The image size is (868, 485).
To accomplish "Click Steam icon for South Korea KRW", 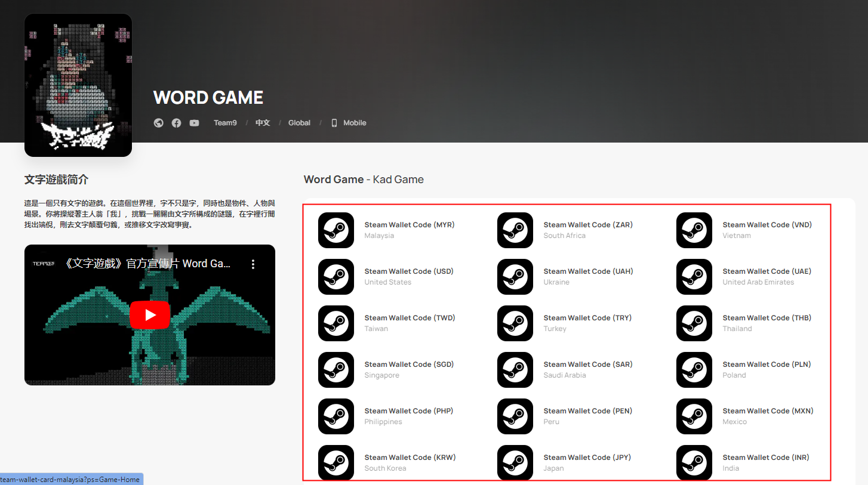I will [336, 462].
